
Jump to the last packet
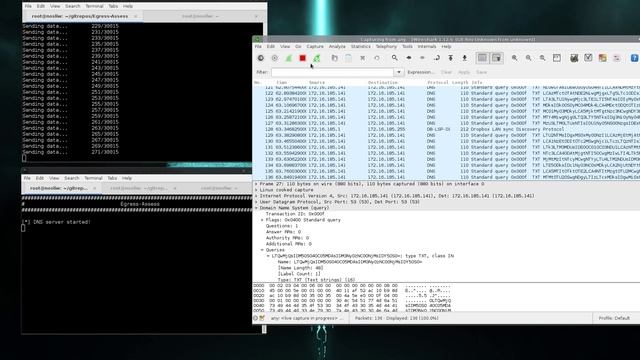coord(464,58)
